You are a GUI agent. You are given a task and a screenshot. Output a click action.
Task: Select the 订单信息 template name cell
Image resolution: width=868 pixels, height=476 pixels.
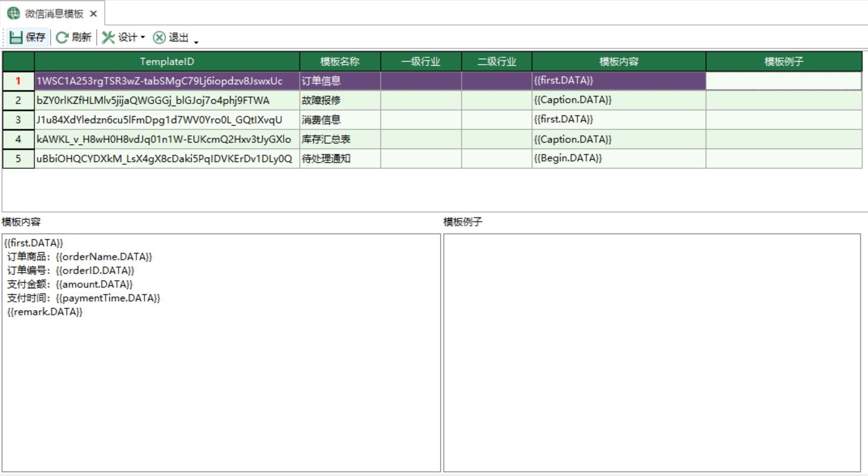(x=340, y=81)
